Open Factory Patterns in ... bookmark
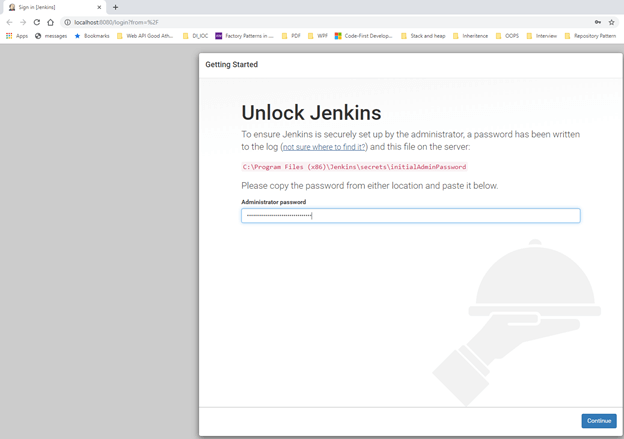The height and width of the screenshot is (439, 624). point(244,36)
